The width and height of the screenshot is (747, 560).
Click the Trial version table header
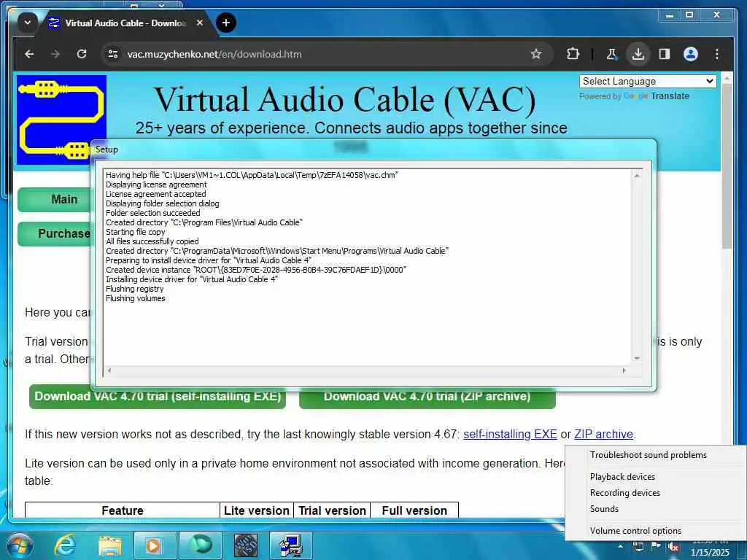[x=332, y=510]
